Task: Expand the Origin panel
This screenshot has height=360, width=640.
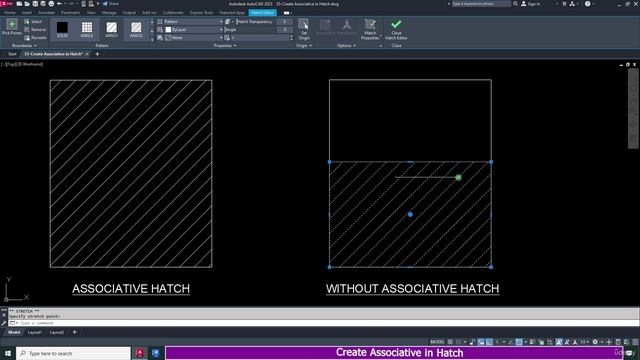Action: 304,46
